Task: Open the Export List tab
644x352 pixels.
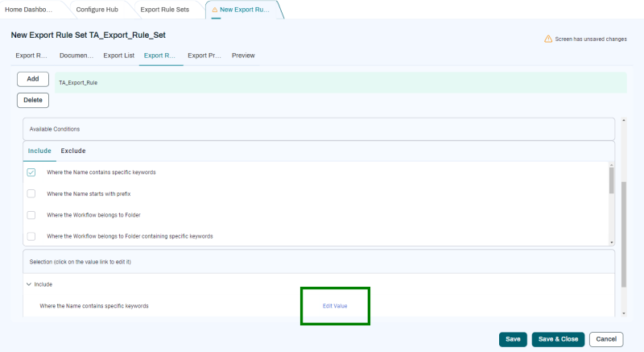Action: click(x=118, y=56)
